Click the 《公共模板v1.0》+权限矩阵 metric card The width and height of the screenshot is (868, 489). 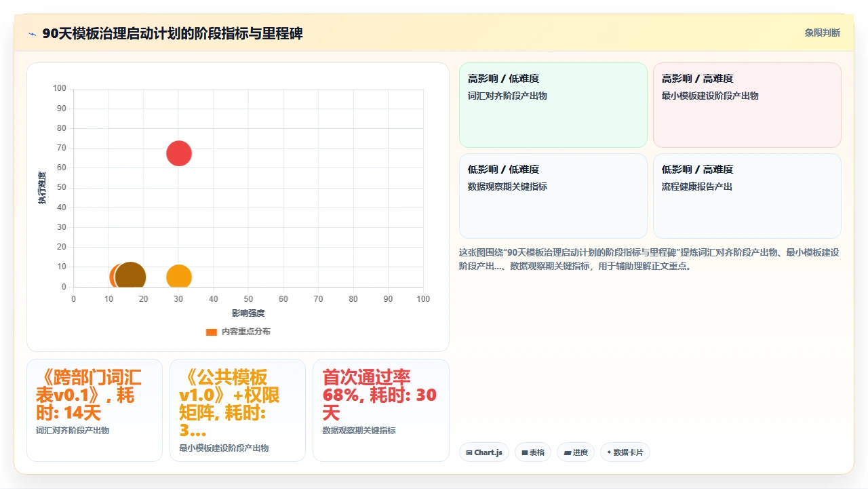(x=237, y=410)
